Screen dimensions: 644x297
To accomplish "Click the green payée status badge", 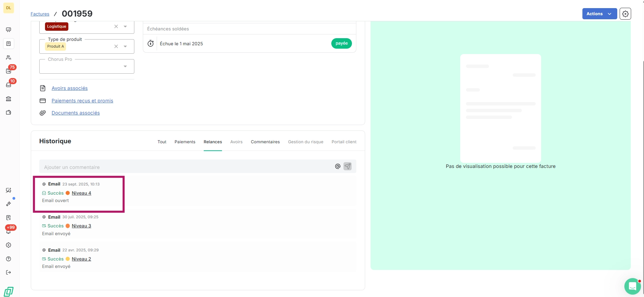I will (342, 43).
